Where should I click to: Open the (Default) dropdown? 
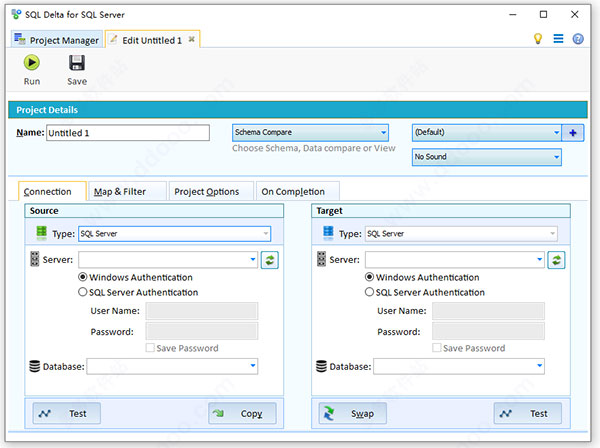tap(487, 132)
